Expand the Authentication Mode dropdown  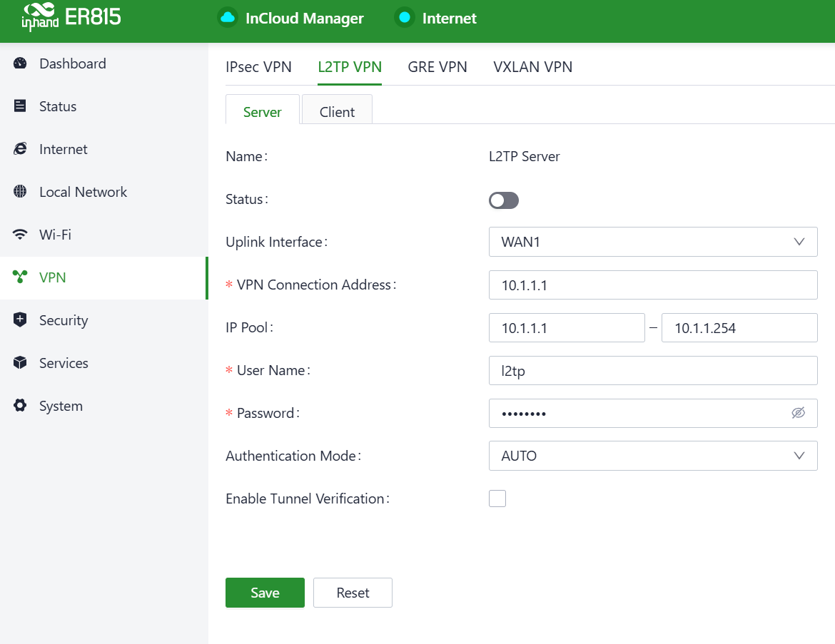click(x=652, y=456)
